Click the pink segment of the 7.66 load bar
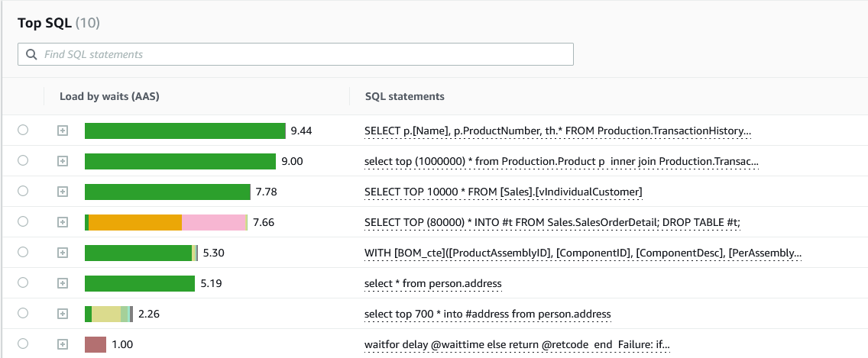 [x=214, y=222]
